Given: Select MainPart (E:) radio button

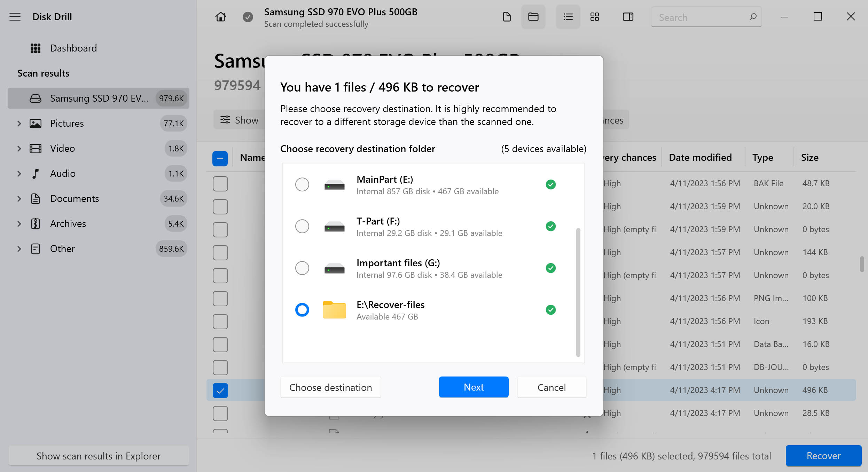Looking at the screenshot, I should pos(302,184).
